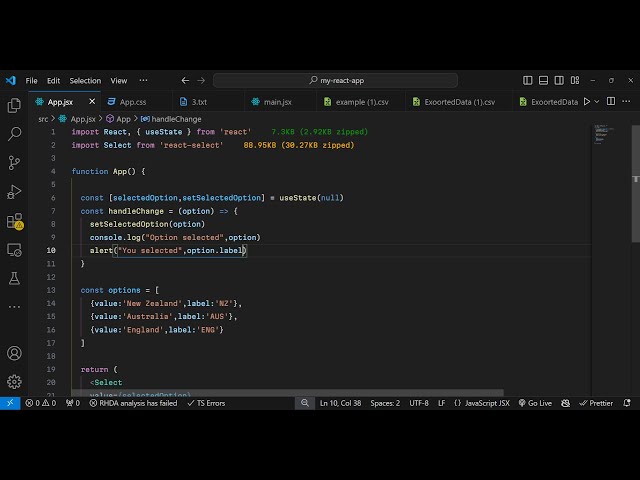This screenshot has height=480, width=640.
Task: Click the Manage gear icon
Action: [14, 381]
